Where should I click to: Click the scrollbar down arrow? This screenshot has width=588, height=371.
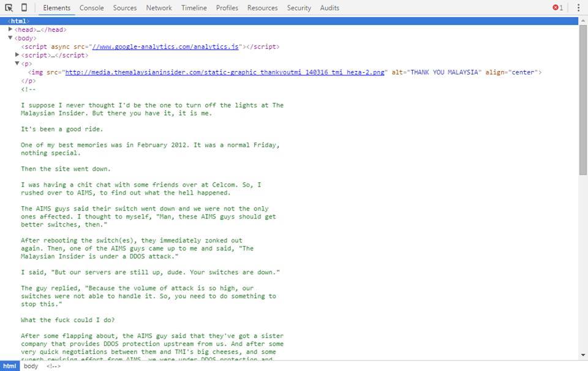click(582, 355)
